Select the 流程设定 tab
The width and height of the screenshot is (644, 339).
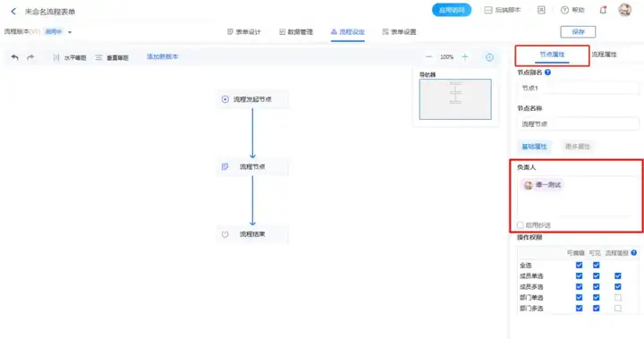tap(347, 32)
